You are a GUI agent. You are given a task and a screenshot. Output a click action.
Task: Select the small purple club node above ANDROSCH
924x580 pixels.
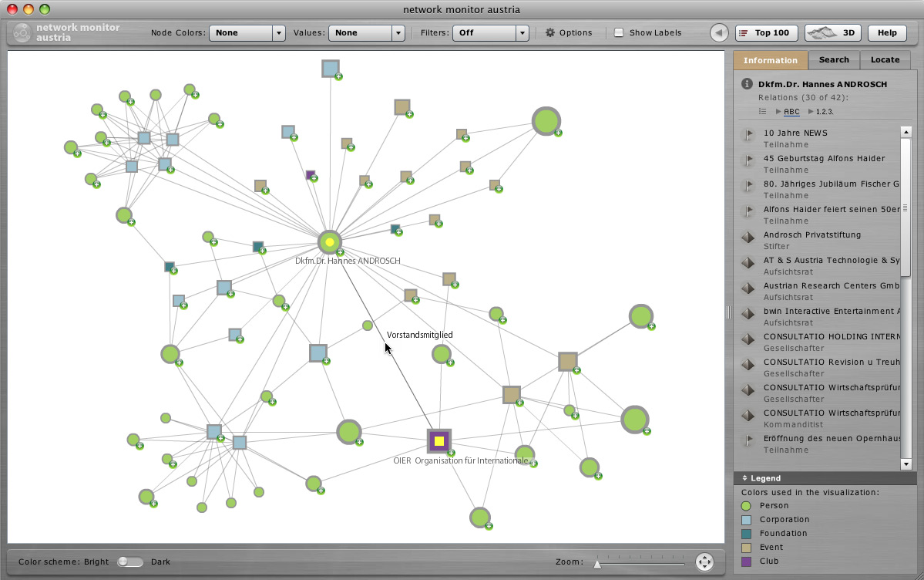click(311, 175)
